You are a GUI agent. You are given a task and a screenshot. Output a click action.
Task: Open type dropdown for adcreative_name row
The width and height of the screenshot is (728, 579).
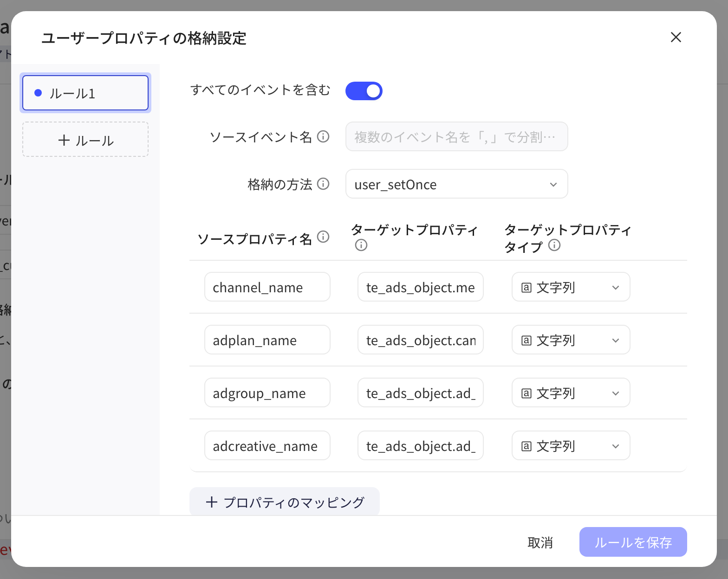click(x=571, y=445)
